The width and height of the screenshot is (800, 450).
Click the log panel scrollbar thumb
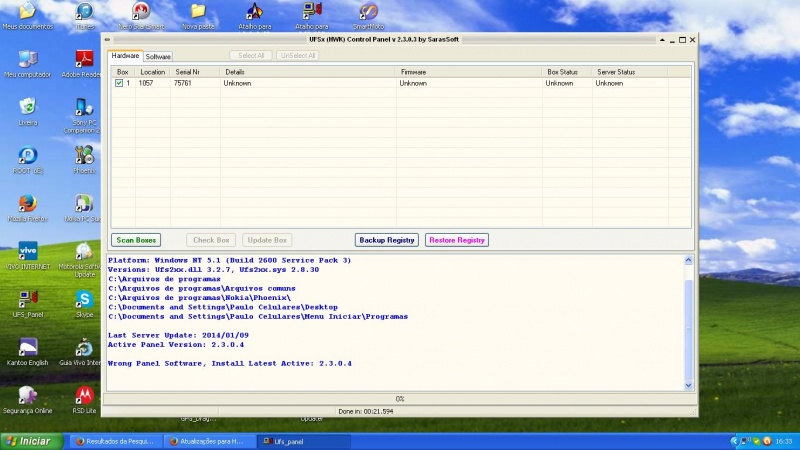click(x=688, y=330)
